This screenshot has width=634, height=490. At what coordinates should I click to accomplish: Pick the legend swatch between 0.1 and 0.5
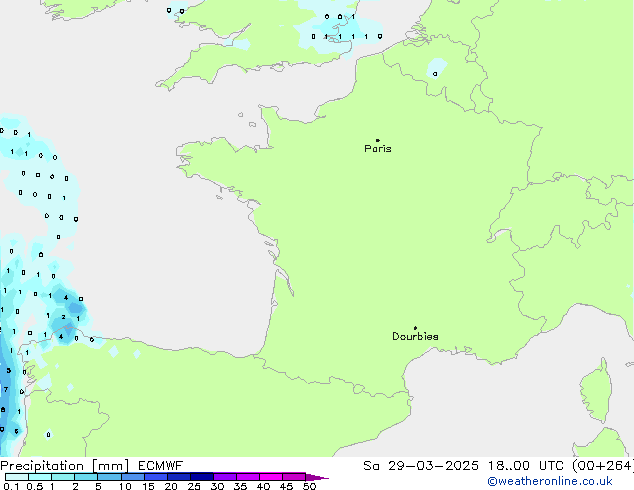17,477
